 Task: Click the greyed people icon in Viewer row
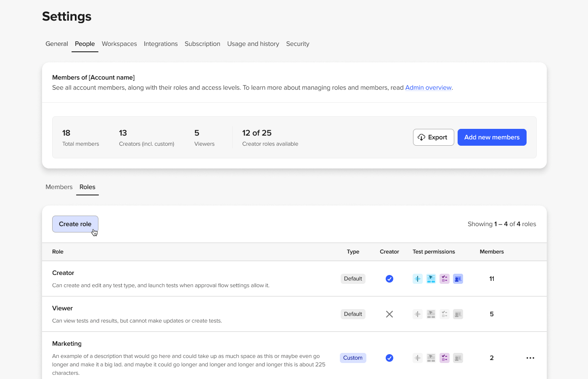[458, 314]
